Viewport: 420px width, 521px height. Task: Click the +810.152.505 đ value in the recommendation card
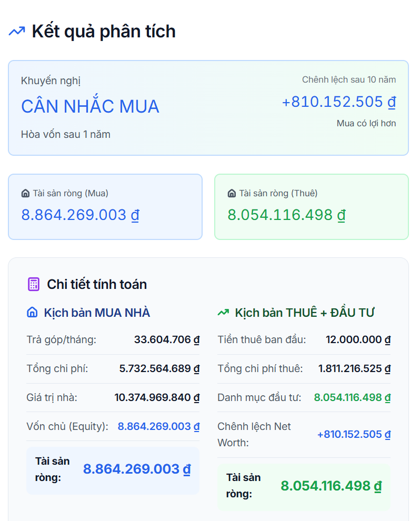pos(339,102)
